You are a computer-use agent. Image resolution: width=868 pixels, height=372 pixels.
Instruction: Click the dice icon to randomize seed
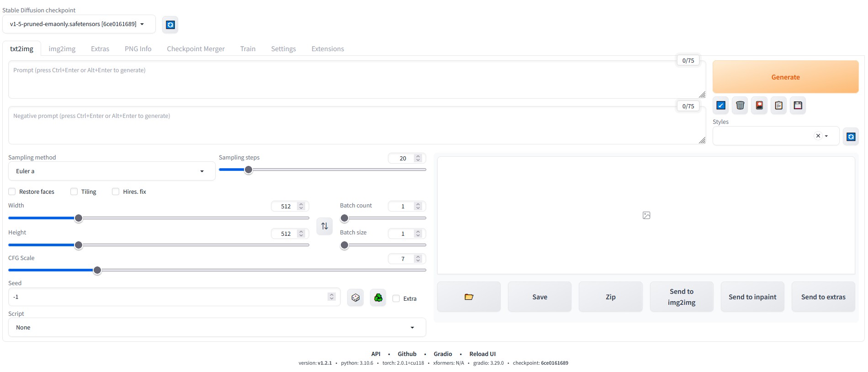point(355,298)
